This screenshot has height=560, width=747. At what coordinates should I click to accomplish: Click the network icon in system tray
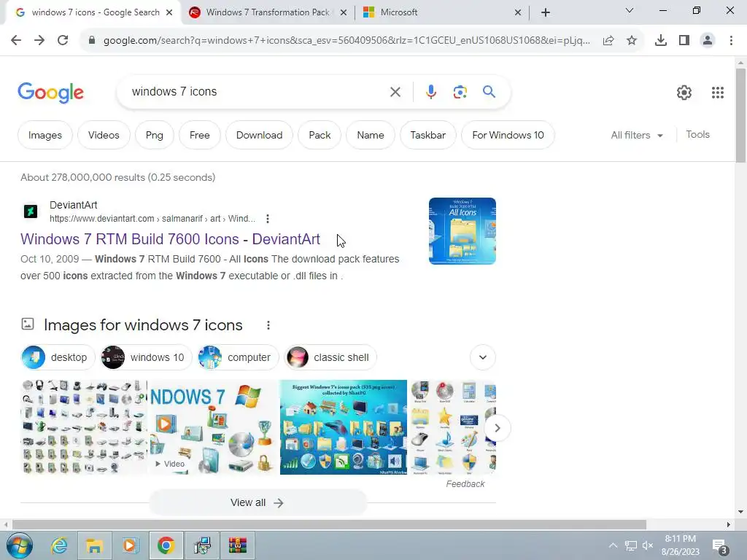[631, 545]
